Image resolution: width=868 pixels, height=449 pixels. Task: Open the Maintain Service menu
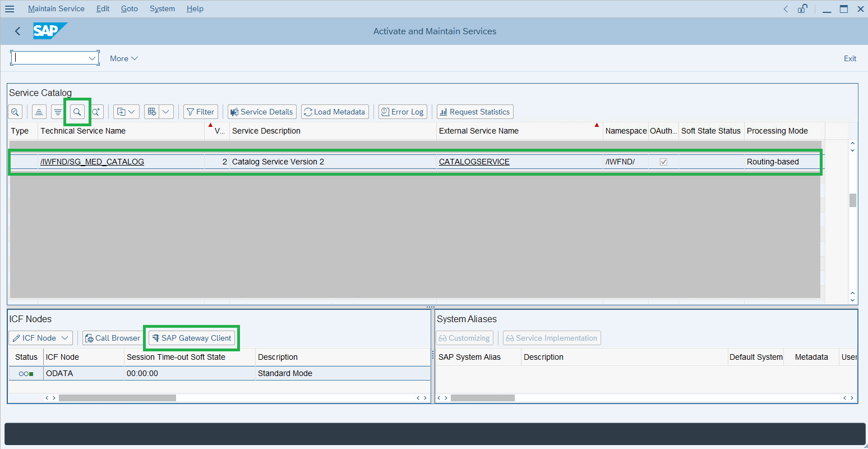click(x=56, y=8)
